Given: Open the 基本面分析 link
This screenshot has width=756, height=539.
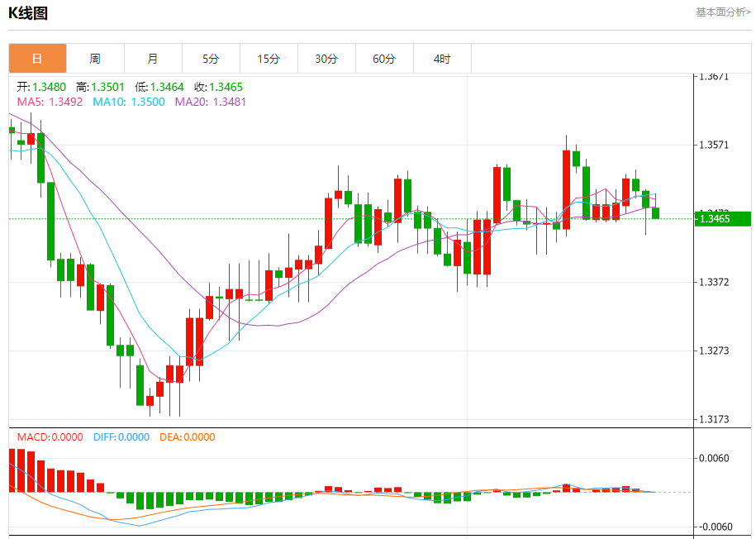Looking at the screenshot, I should (723, 12).
